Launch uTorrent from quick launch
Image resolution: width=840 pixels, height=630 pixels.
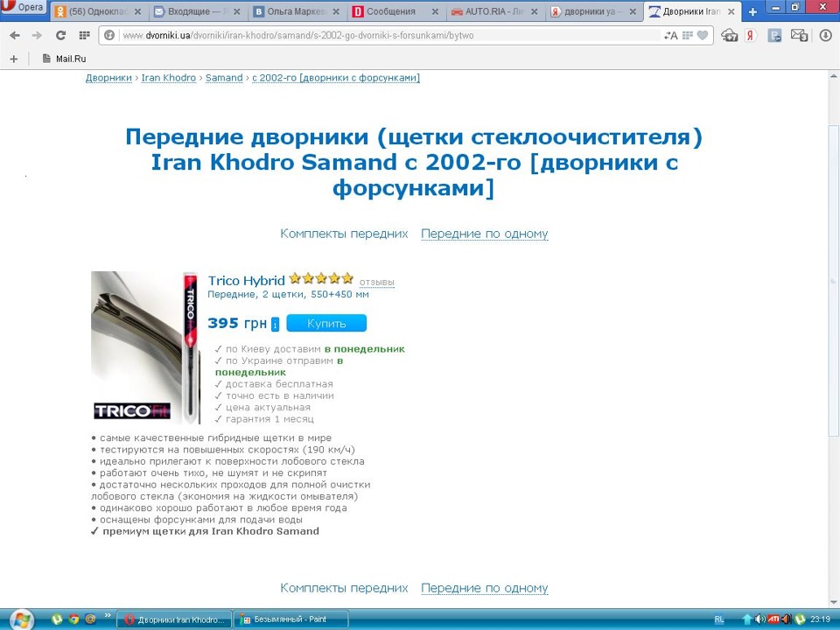pyautogui.click(x=57, y=619)
